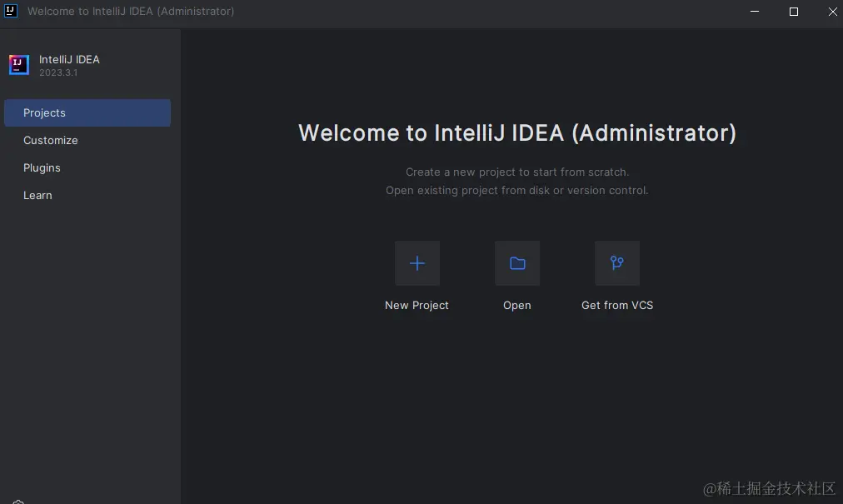Open the Customize section
843x504 pixels.
point(87,141)
